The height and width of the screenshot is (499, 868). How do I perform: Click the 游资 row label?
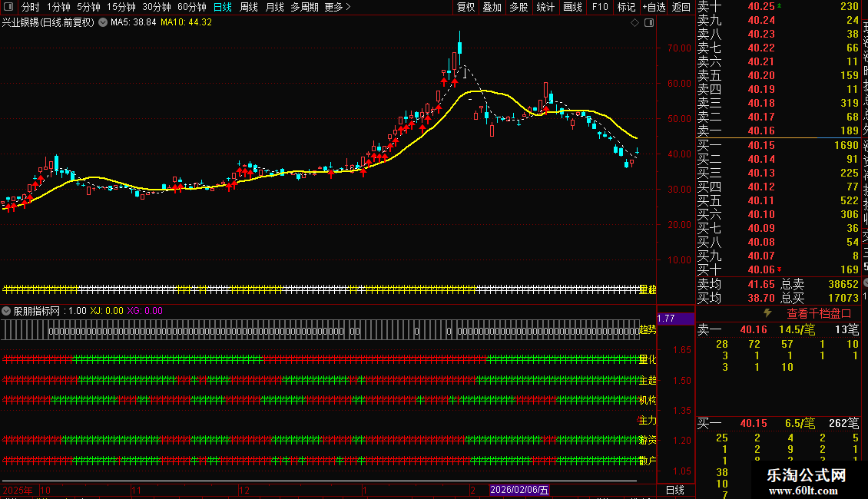click(648, 441)
